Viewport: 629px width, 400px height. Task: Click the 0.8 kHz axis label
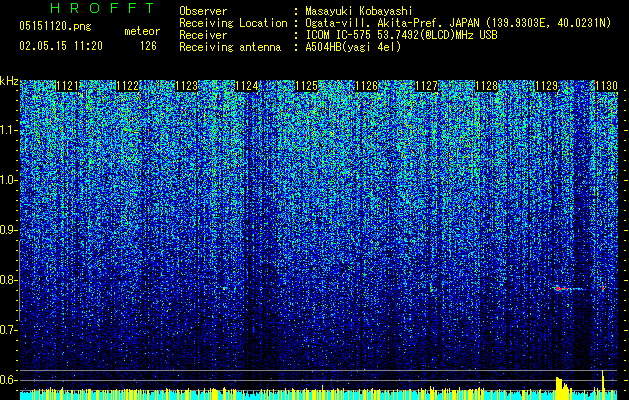point(9,280)
